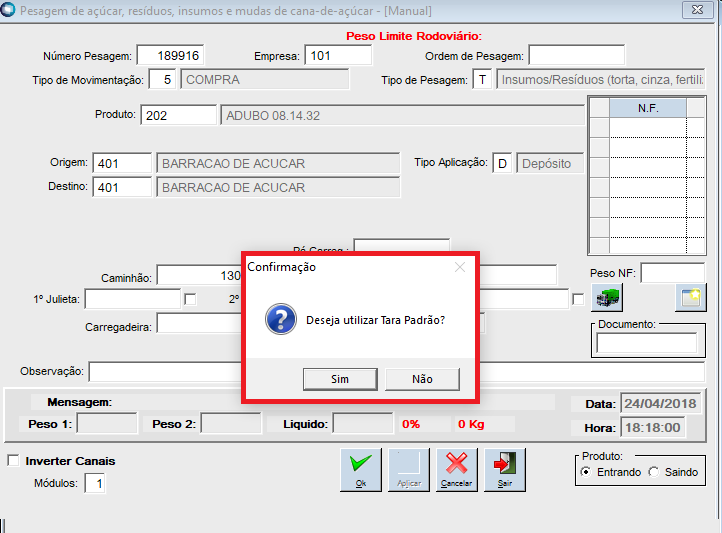The width and height of the screenshot is (722, 533).
Task: Click the Insumos/Resíduos weighing type description
Action: click(600, 80)
